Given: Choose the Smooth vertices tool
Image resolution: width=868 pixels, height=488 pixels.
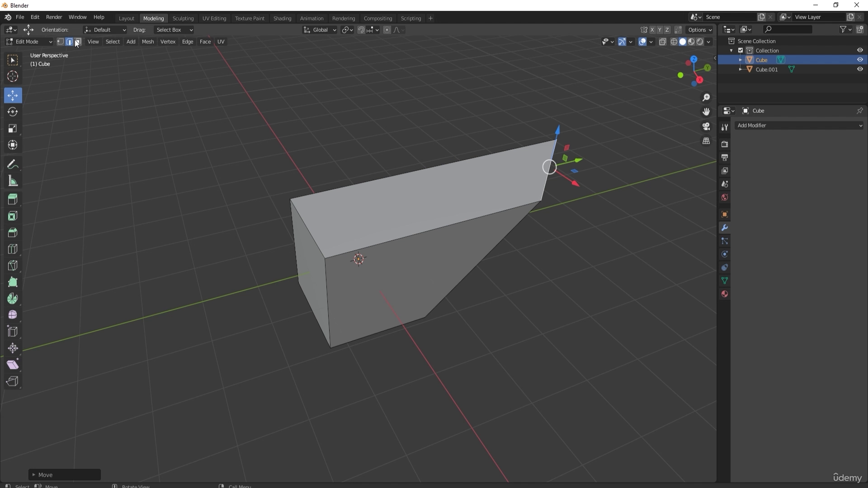Looking at the screenshot, I should click(x=13, y=315).
